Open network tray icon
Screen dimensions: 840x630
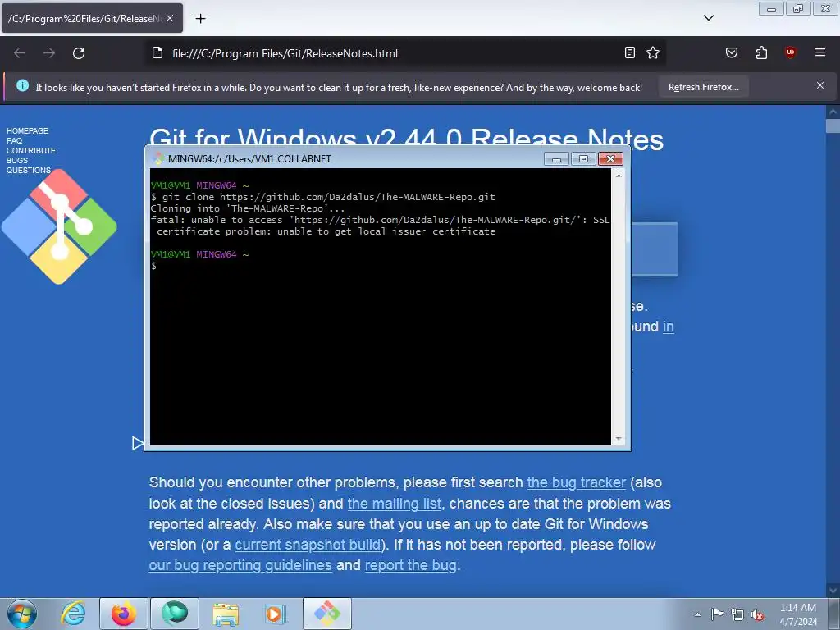point(737,615)
